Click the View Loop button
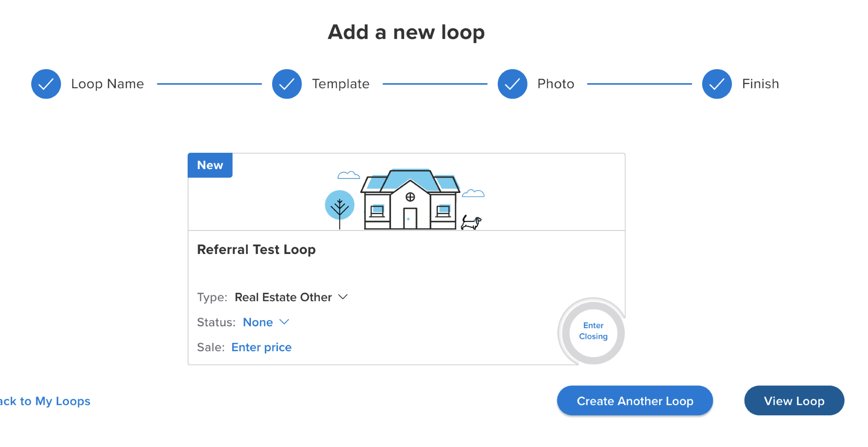The width and height of the screenshot is (868, 447). point(794,401)
